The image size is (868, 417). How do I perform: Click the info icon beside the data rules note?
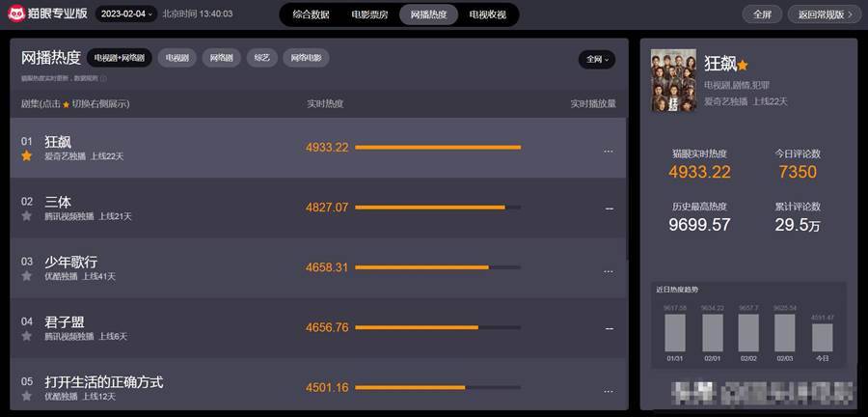[x=103, y=78]
